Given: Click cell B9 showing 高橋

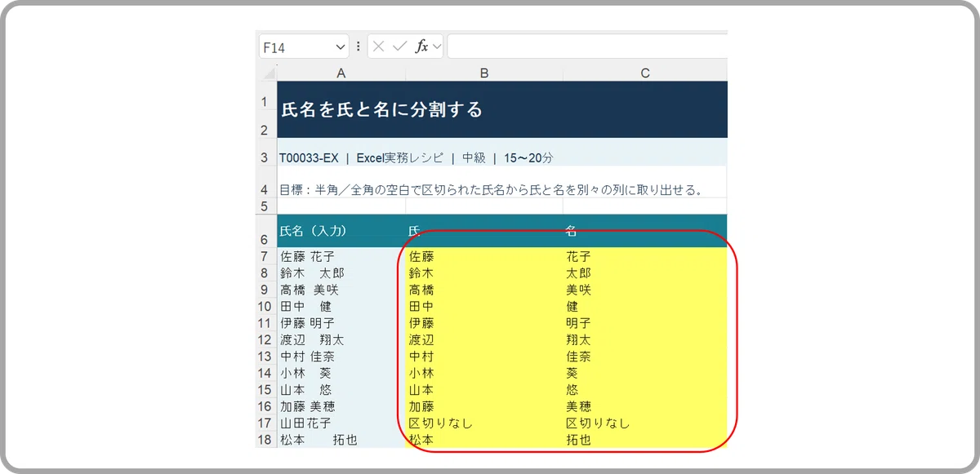Looking at the screenshot, I should [484, 290].
